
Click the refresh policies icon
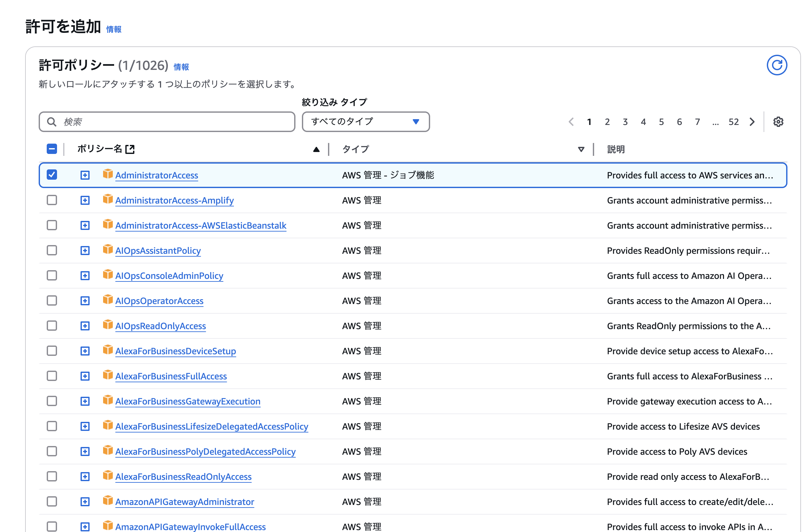[x=776, y=65]
